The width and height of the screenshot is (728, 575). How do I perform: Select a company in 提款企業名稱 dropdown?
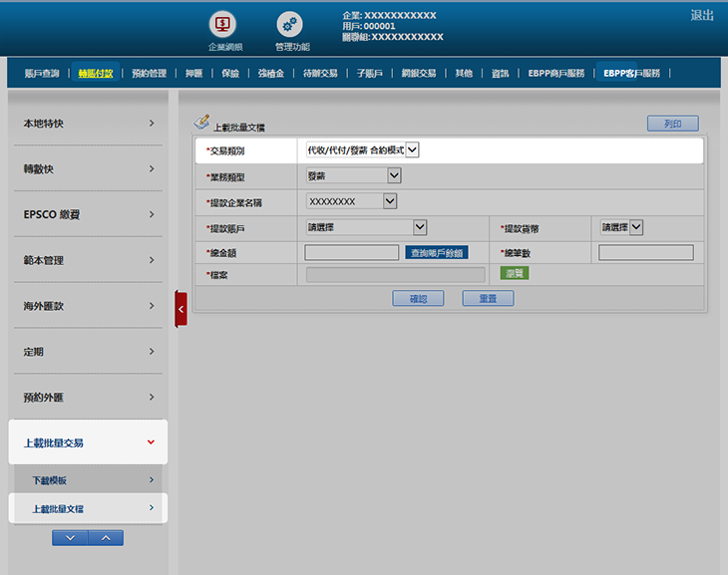pos(352,201)
